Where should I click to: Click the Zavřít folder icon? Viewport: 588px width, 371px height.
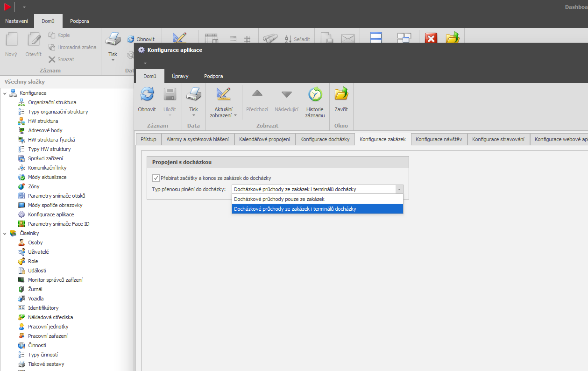click(x=341, y=94)
